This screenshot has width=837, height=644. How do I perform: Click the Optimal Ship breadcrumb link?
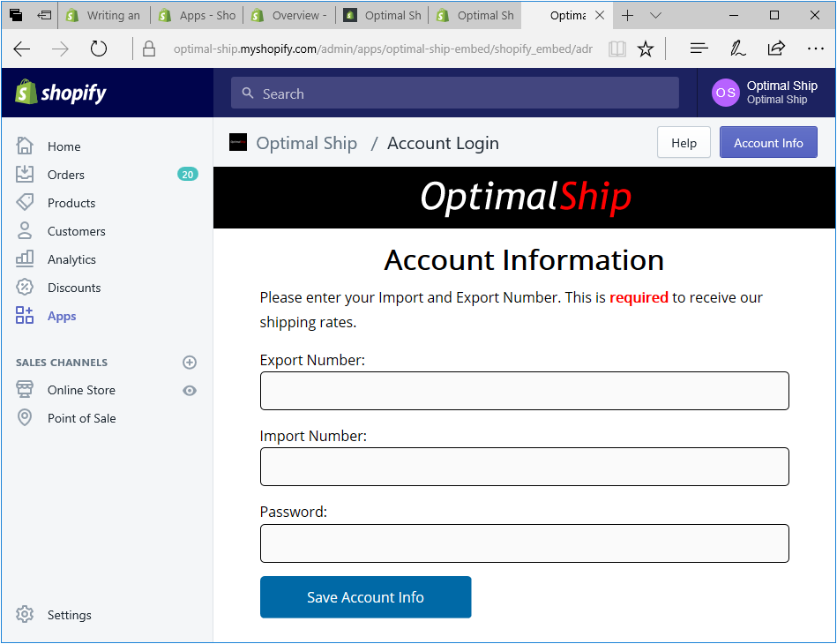coord(306,143)
